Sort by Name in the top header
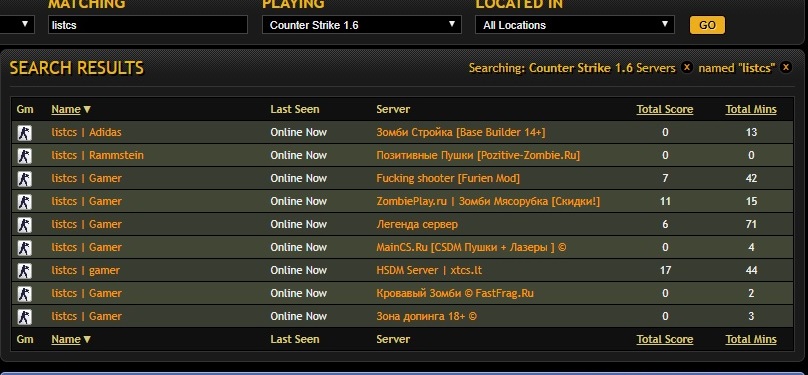 tap(66, 109)
